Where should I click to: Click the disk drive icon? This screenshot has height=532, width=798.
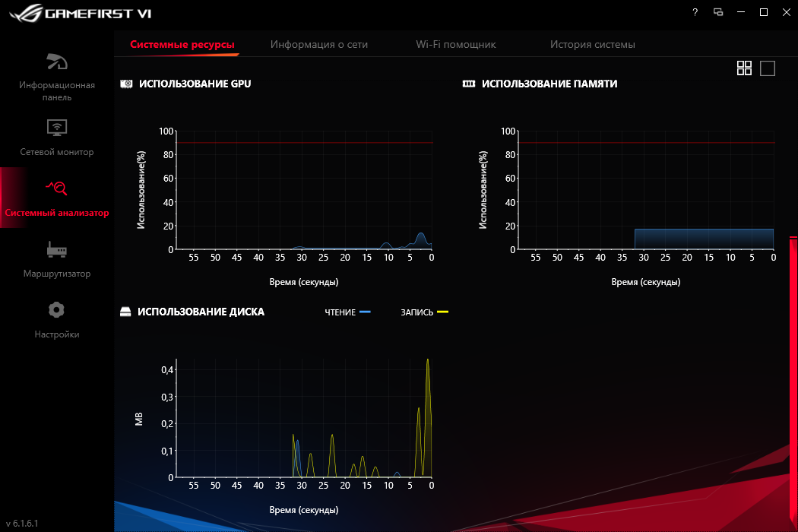(125, 312)
